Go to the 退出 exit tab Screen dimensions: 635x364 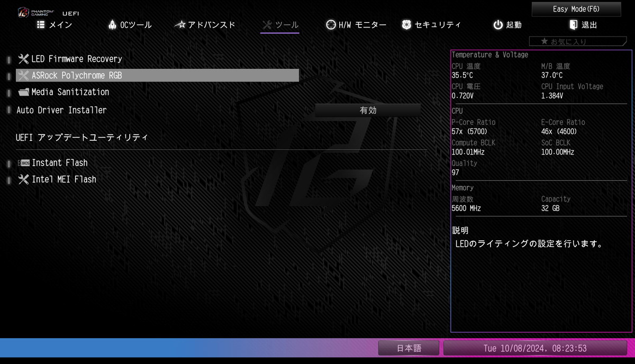coord(583,25)
